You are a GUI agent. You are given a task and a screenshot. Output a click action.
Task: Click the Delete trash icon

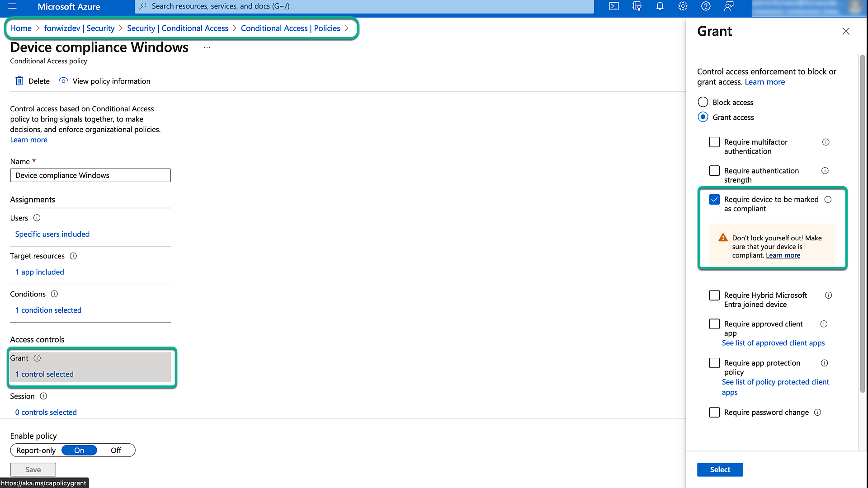[19, 81]
